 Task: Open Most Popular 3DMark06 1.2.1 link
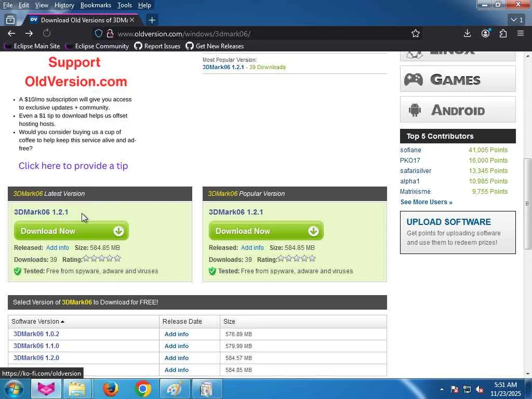(223, 67)
